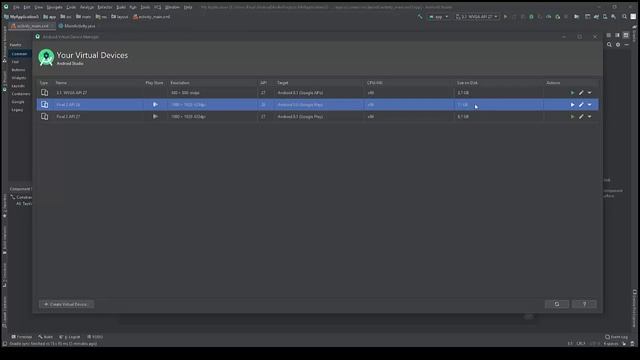Image resolution: width=640 pixels, height=360 pixels.
Task: Open actions dropdown for Pixel 2 API 27
Action: tap(589, 116)
